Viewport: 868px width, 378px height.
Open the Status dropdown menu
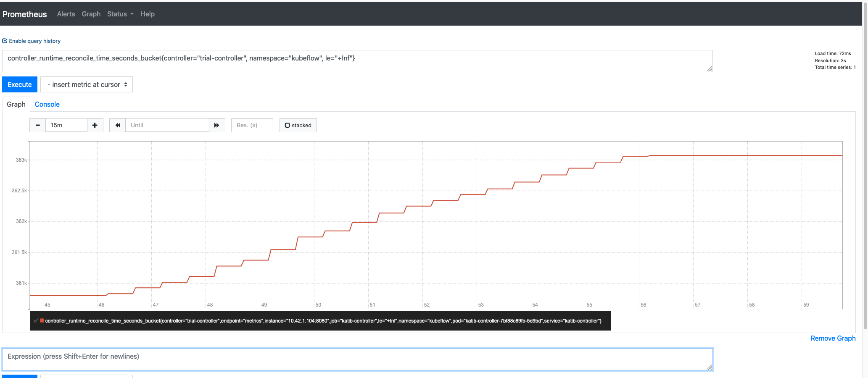[120, 14]
